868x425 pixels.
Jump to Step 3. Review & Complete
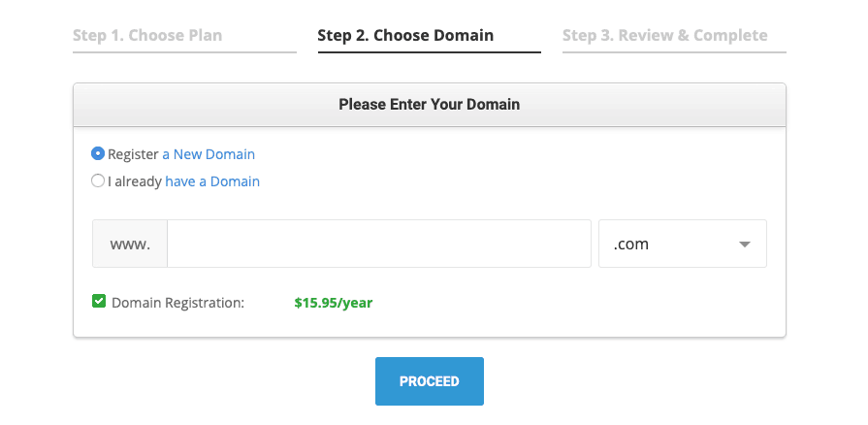[664, 36]
